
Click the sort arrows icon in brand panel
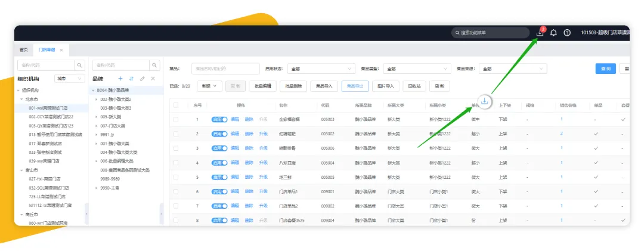[131, 79]
